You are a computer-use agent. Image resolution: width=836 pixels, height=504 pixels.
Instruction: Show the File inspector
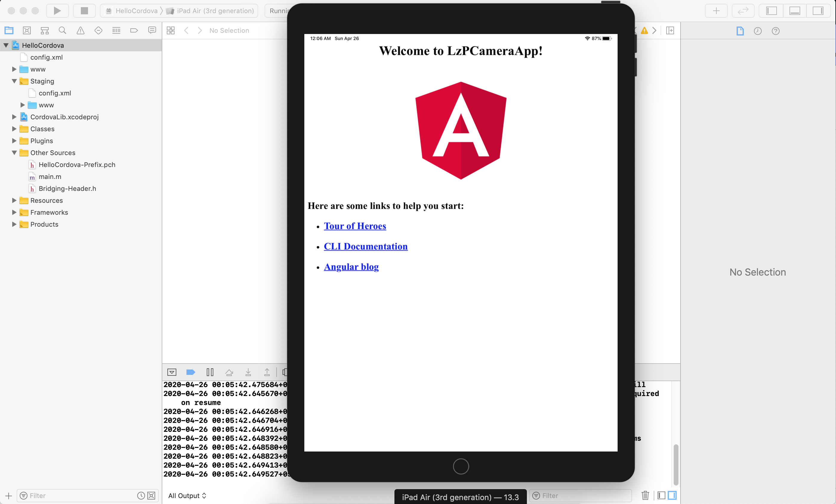(740, 31)
